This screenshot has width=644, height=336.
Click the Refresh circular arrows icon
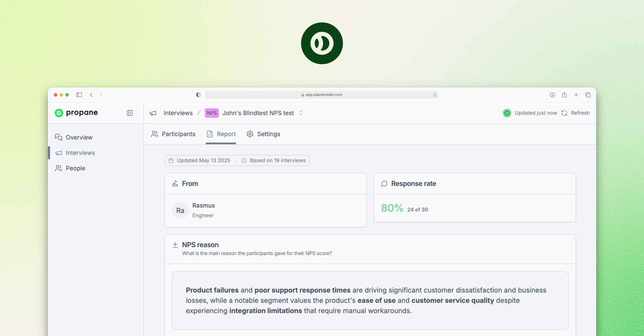[564, 113]
